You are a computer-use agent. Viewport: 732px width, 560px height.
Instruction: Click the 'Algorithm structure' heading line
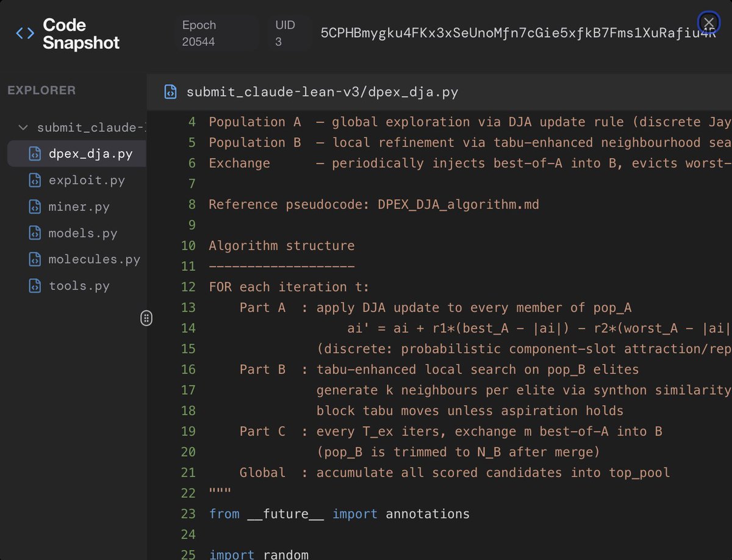(281, 246)
